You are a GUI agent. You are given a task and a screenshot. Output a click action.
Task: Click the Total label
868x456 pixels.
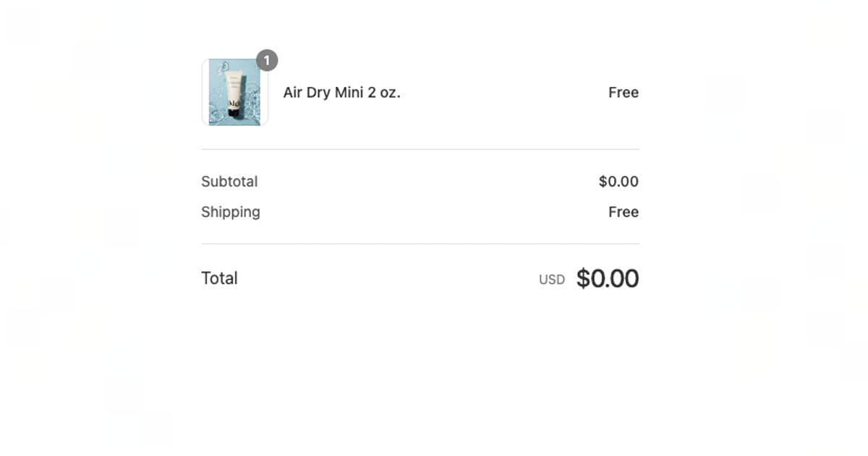(x=219, y=279)
